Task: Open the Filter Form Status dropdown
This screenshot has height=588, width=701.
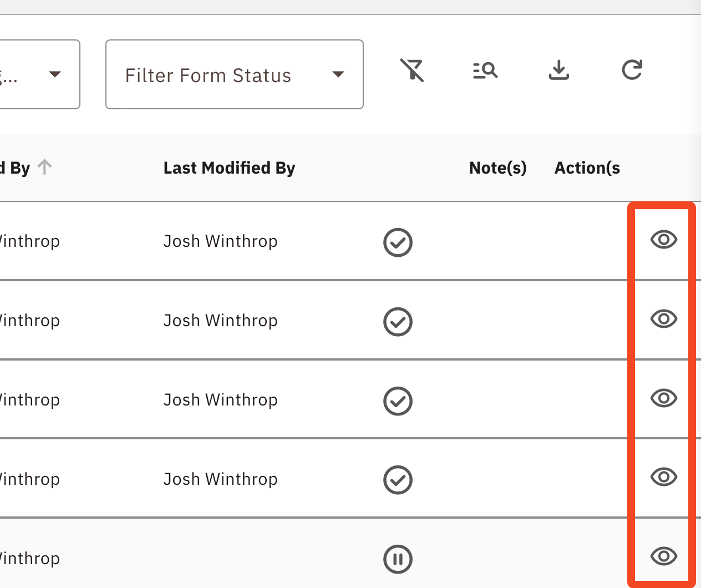Action: [235, 74]
